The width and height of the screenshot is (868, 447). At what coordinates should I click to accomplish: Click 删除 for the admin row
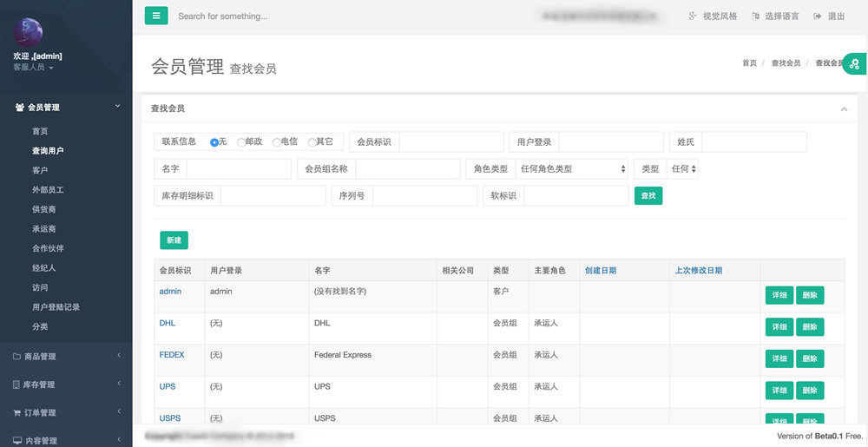(810, 295)
